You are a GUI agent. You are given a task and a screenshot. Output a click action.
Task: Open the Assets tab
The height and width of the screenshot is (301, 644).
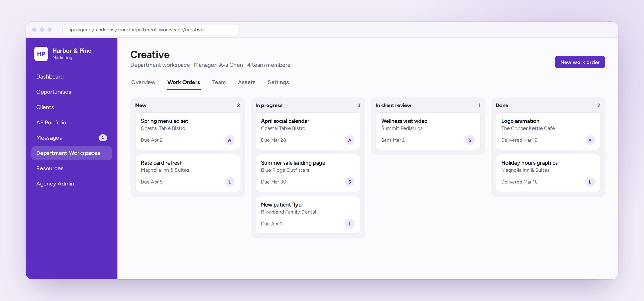(x=247, y=82)
